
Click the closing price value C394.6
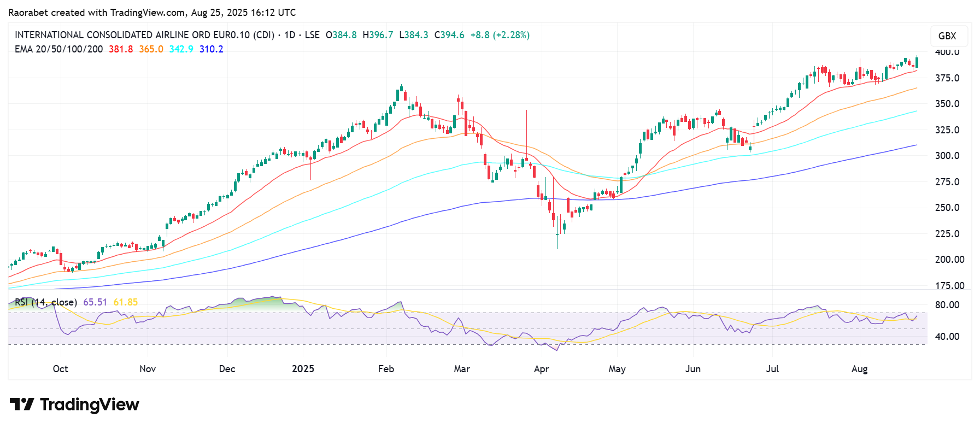click(449, 35)
